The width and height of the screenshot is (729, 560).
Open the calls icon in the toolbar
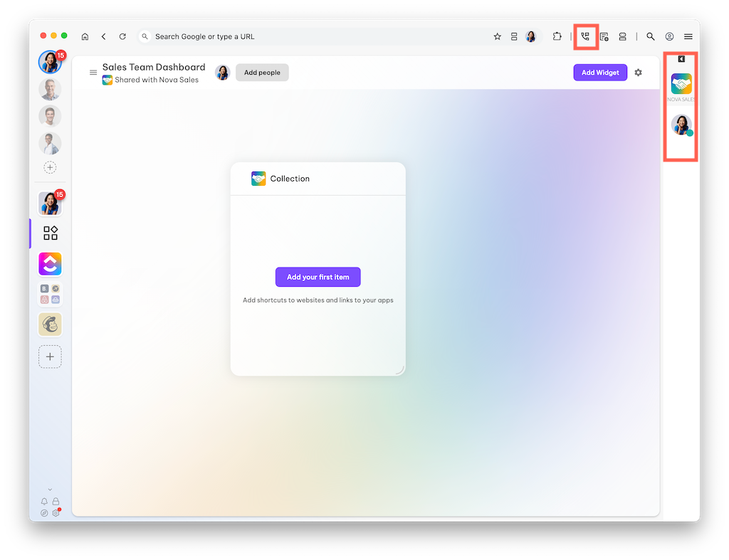click(585, 36)
